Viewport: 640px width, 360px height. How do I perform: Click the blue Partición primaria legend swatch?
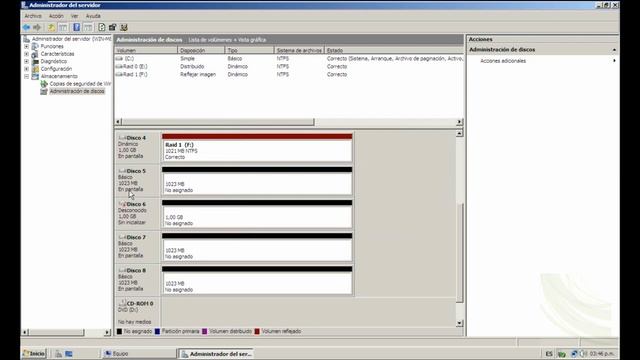[157, 331]
